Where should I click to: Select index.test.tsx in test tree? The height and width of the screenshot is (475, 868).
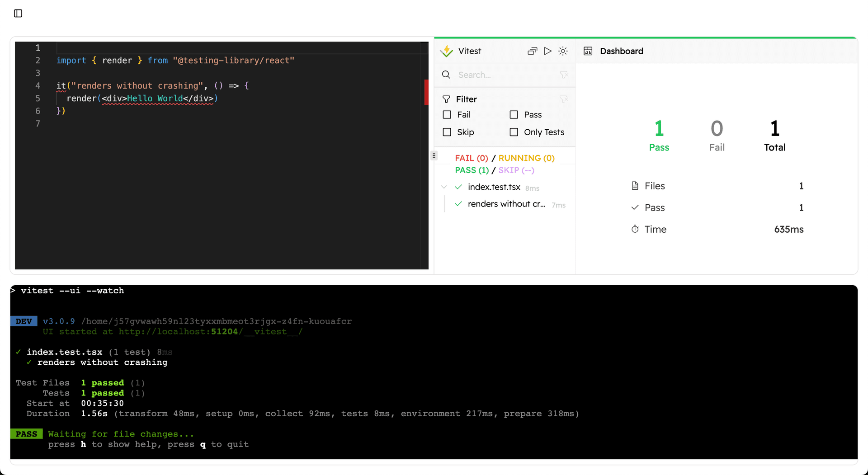(x=494, y=187)
